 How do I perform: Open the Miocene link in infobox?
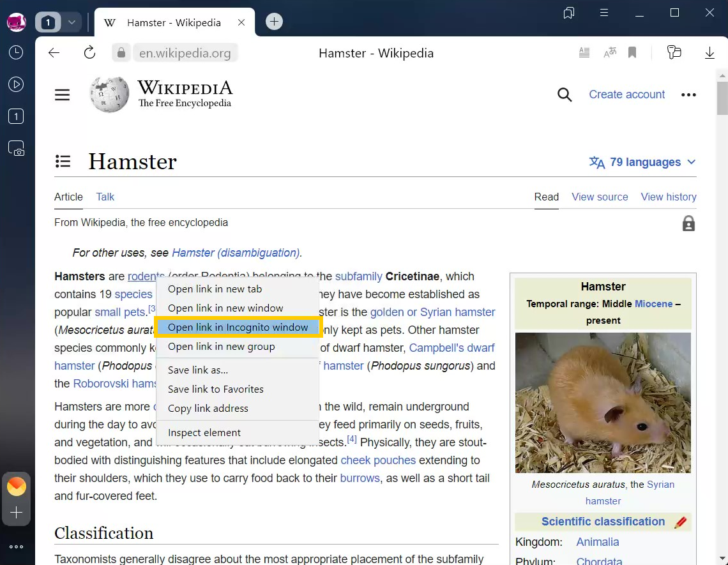click(x=653, y=304)
